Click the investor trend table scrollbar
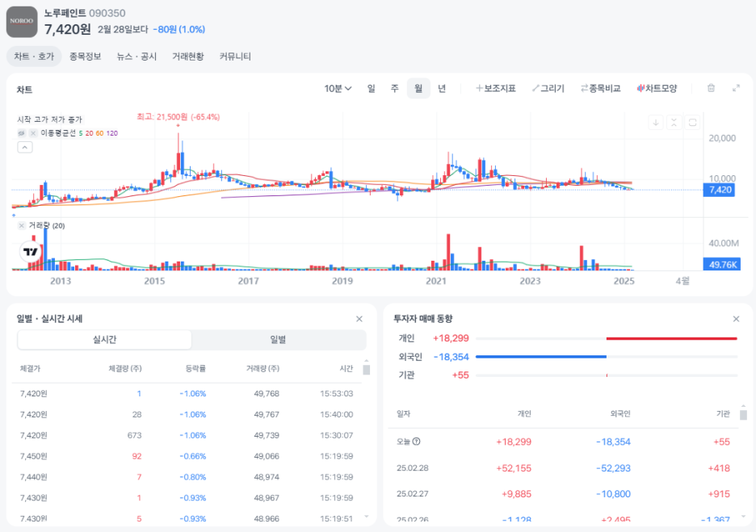 (743, 415)
